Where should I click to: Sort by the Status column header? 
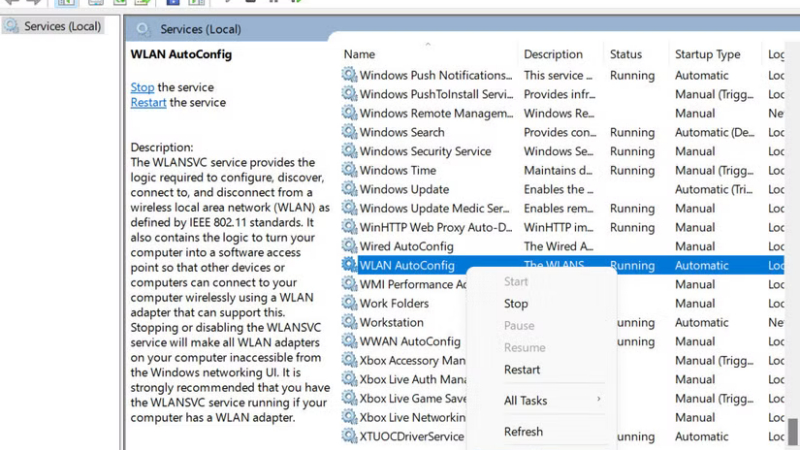[626, 54]
